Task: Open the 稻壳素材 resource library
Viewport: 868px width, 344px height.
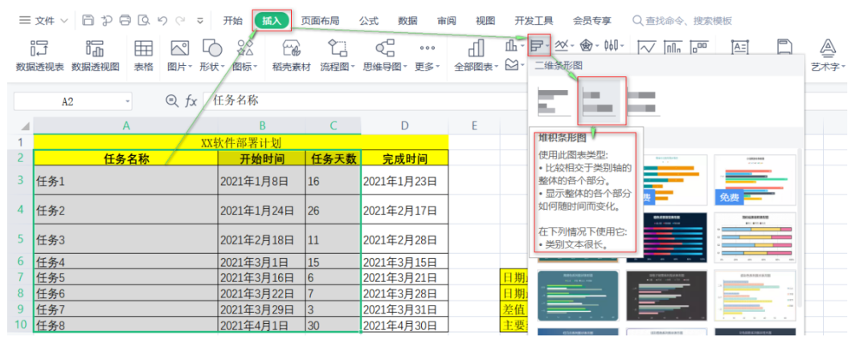Action: pos(291,55)
